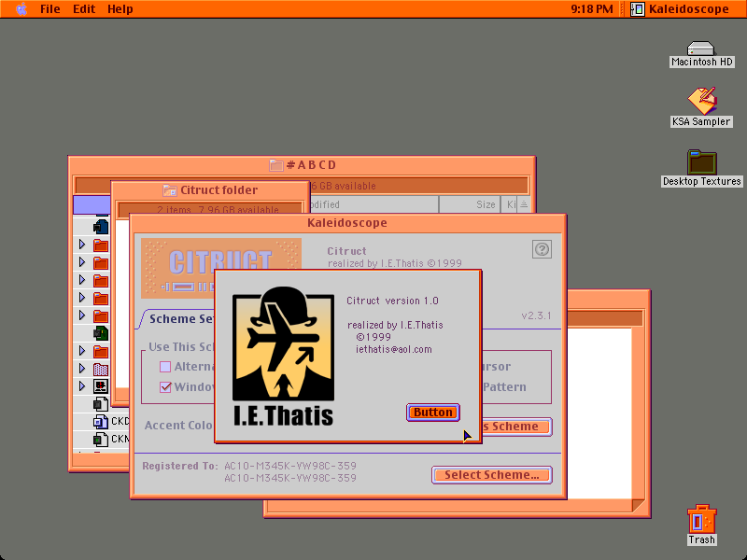
Task: Select the dotted pink folder icon in # A B C D list
Action: tap(101, 369)
